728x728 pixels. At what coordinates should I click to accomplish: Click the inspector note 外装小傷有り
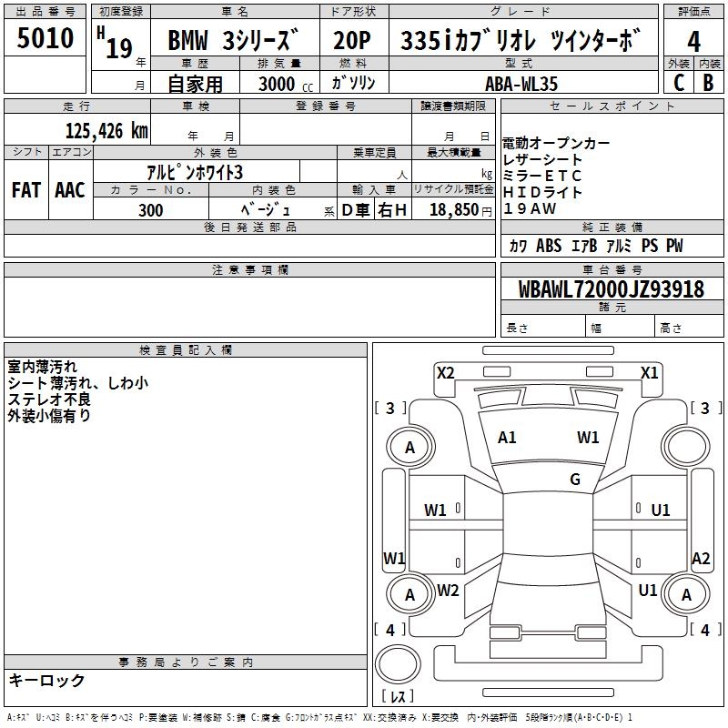coord(49,416)
